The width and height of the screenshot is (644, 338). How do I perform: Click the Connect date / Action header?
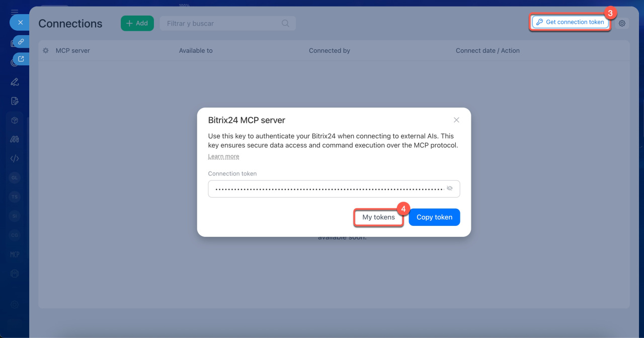click(487, 50)
